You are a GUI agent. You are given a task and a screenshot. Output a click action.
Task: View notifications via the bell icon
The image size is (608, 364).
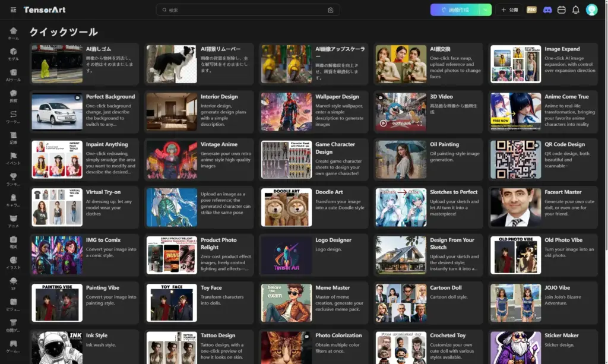(576, 10)
